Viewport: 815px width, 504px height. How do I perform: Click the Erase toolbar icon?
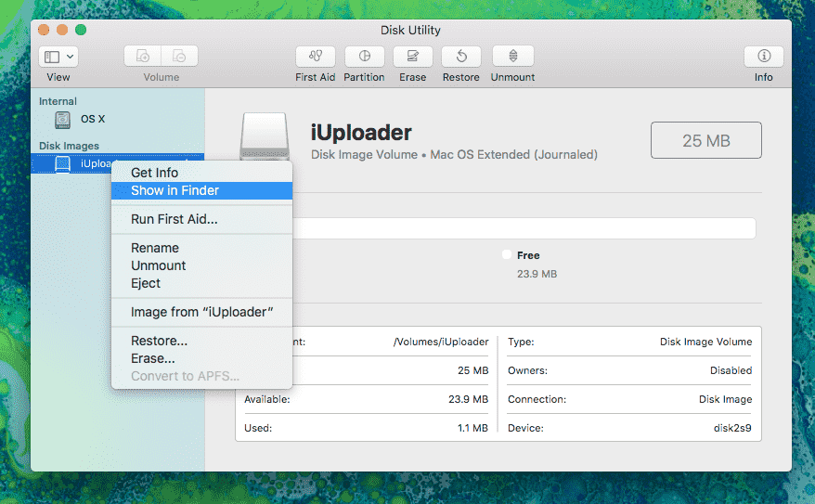click(413, 56)
